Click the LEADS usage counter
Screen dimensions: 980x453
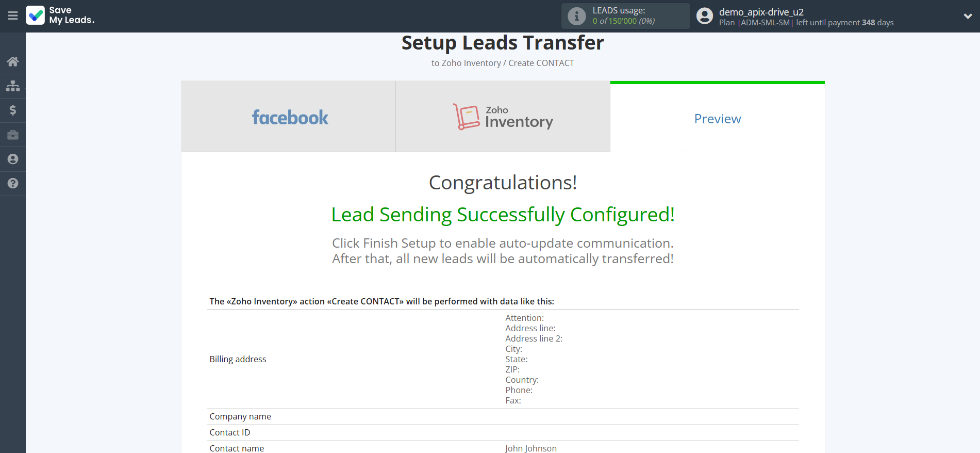[623, 21]
